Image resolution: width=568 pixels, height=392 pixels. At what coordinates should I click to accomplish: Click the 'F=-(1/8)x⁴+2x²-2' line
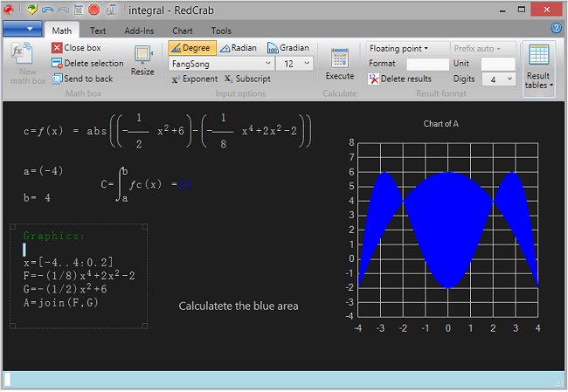pyautogui.click(x=79, y=276)
